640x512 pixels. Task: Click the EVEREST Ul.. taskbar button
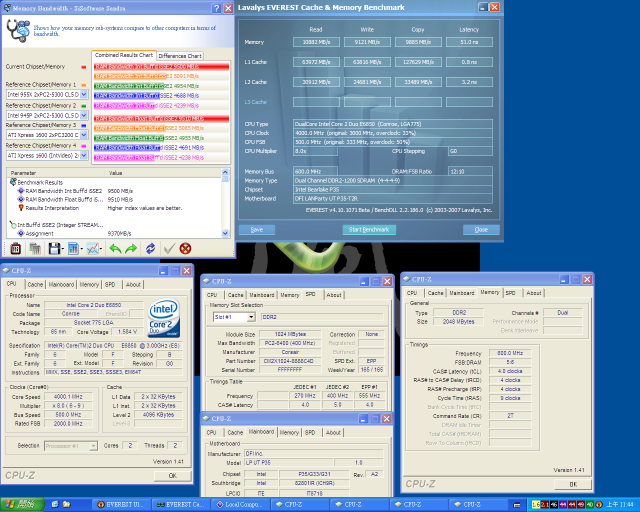(122, 505)
